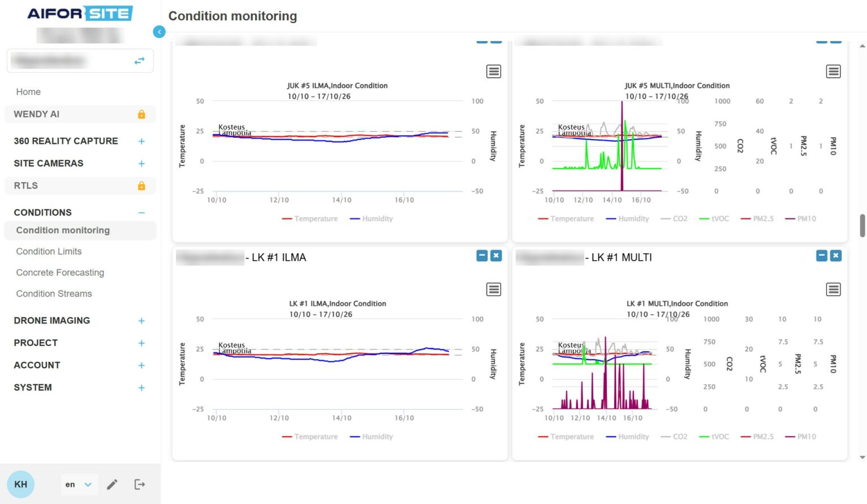Screen dimensions: 867x504
Task: Toggle Temperature series in JUK #5 ILMA legend
Action: coord(310,219)
